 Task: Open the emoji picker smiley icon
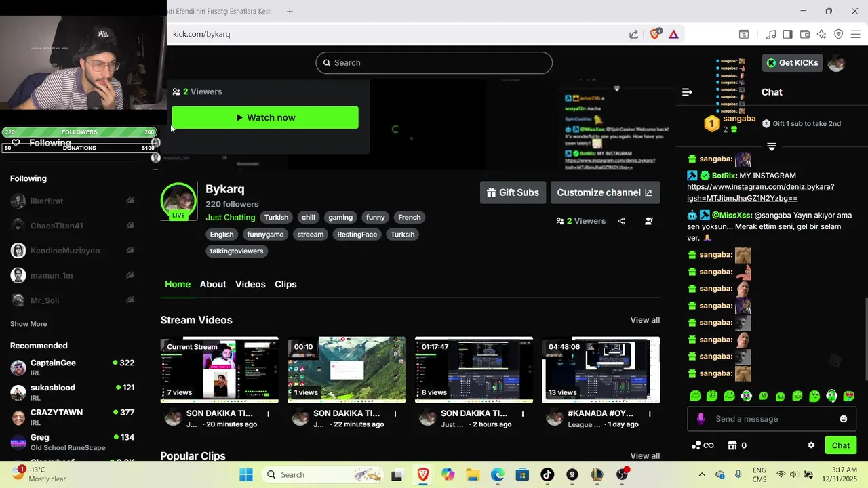pyautogui.click(x=844, y=419)
